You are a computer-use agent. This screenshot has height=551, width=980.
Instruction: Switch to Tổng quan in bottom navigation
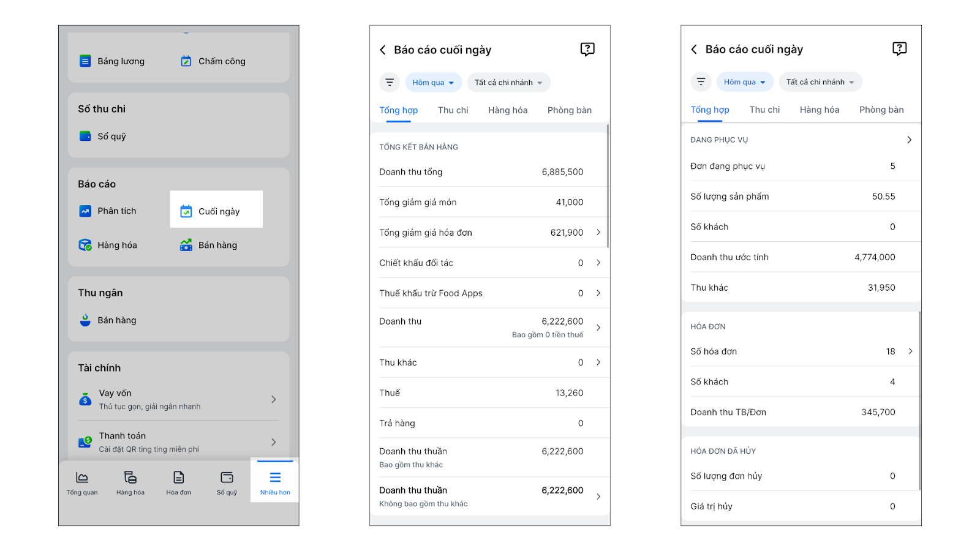tap(82, 481)
